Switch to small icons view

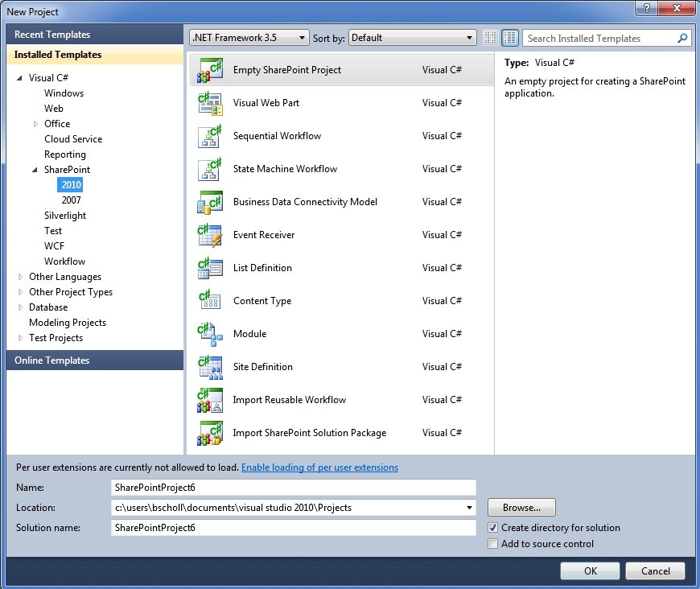(x=490, y=38)
